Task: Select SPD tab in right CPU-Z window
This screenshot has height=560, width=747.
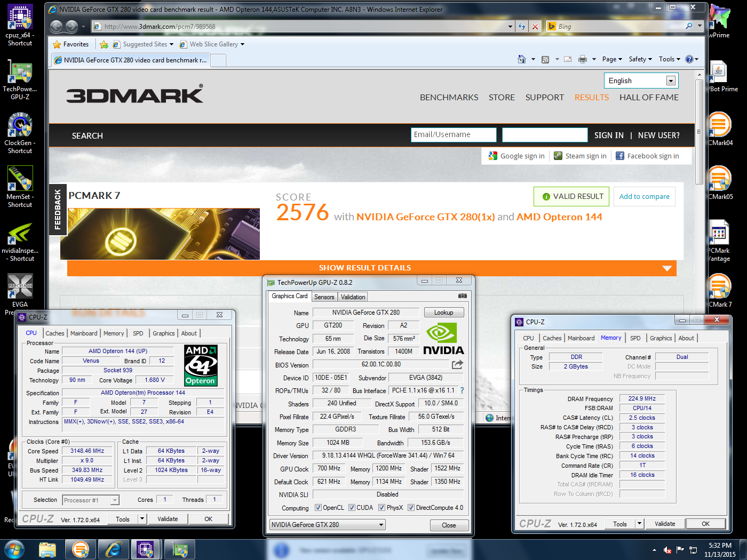Action: (635, 338)
